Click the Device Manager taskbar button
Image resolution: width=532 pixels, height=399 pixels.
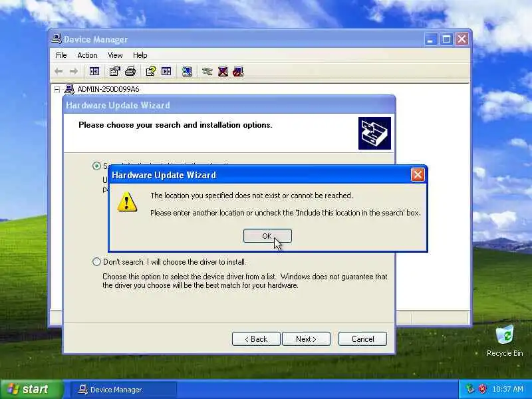point(124,390)
